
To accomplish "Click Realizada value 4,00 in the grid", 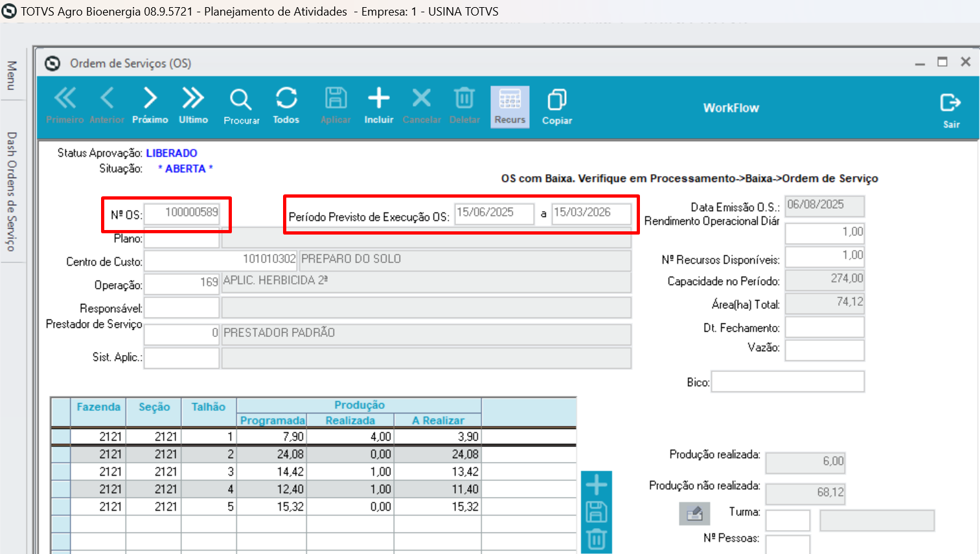I will tap(350, 437).
